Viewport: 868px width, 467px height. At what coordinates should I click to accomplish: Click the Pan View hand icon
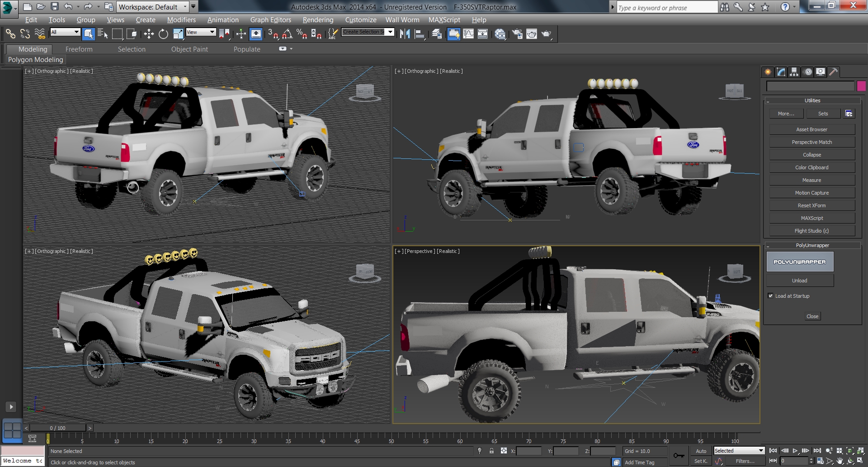[x=840, y=461]
